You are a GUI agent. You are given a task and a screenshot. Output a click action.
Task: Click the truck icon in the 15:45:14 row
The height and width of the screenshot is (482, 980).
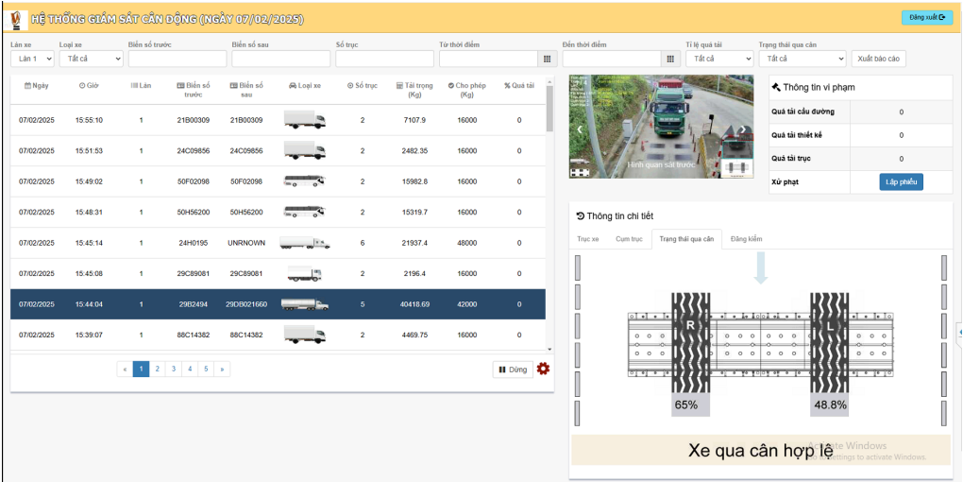click(x=304, y=243)
